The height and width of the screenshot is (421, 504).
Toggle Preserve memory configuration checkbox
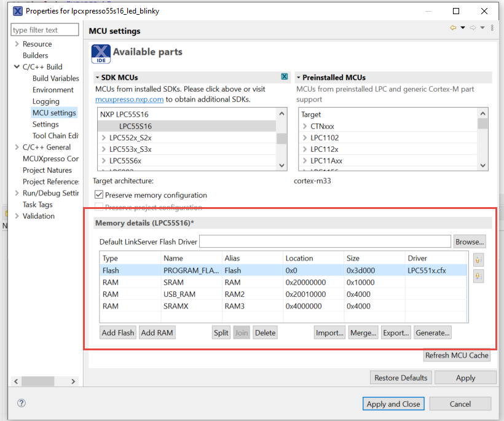tap(98, 195)
